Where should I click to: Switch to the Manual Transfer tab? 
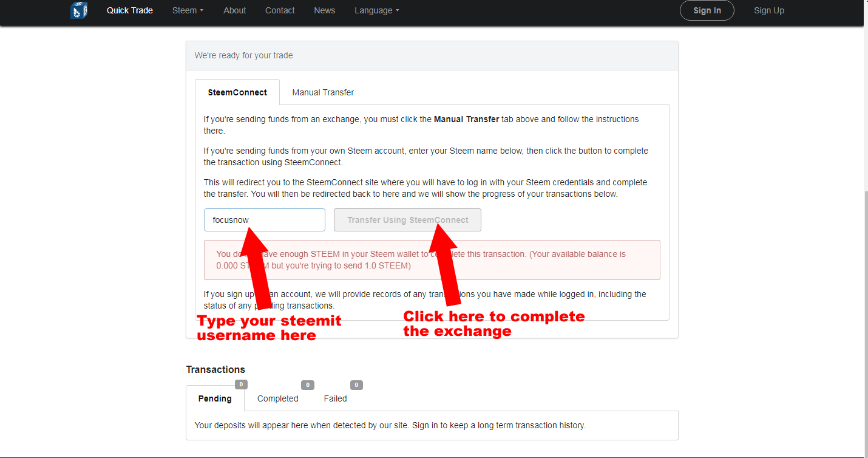click(323, 92)
